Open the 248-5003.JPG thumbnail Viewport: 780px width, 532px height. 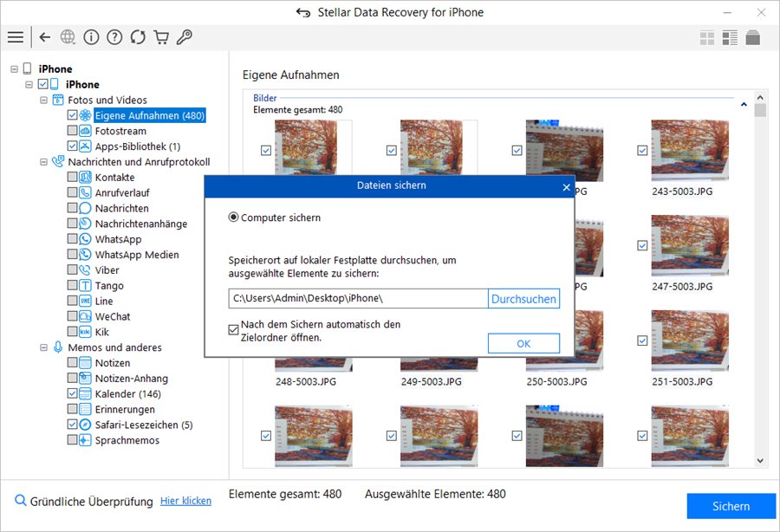click(314, 365)
